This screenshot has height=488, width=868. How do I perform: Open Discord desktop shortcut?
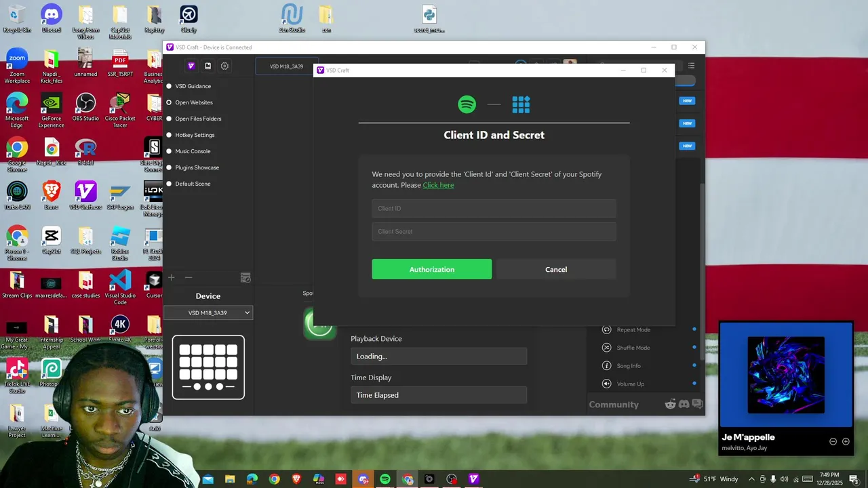point(52,19)
